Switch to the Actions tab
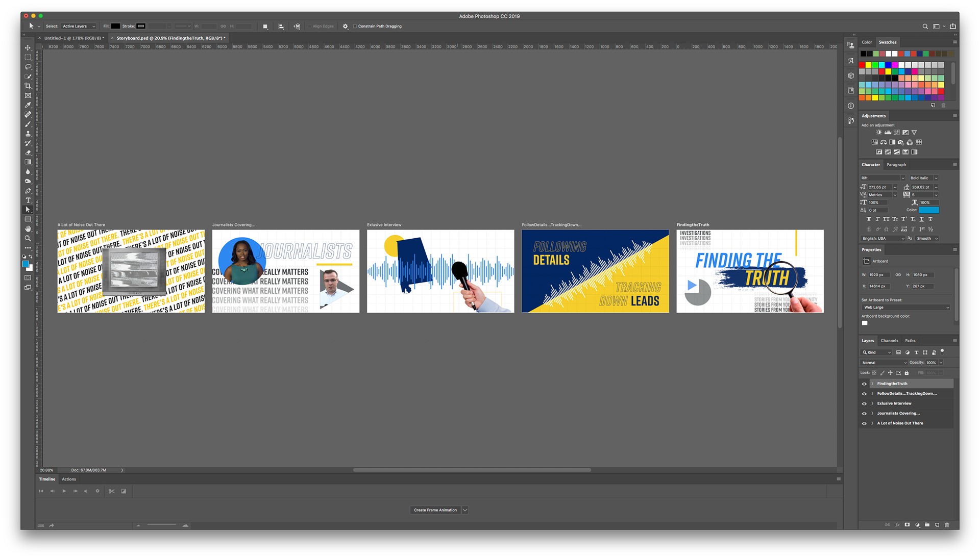 (69, 479)
